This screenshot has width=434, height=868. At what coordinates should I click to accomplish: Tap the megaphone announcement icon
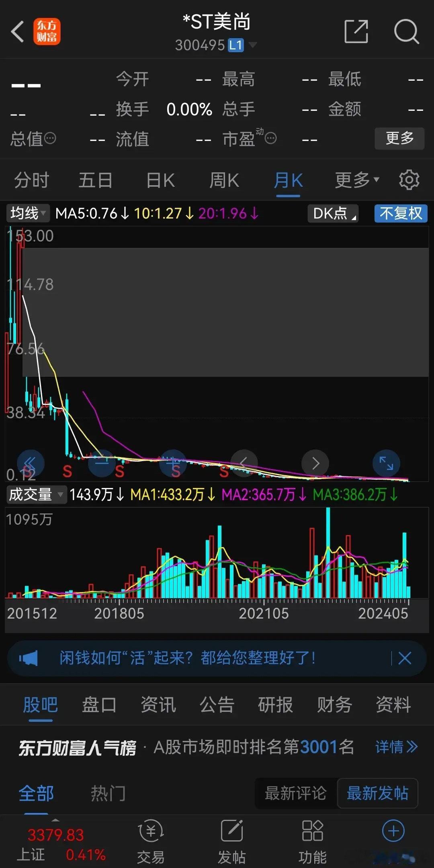pyautogui.click(x=29, y=658)
